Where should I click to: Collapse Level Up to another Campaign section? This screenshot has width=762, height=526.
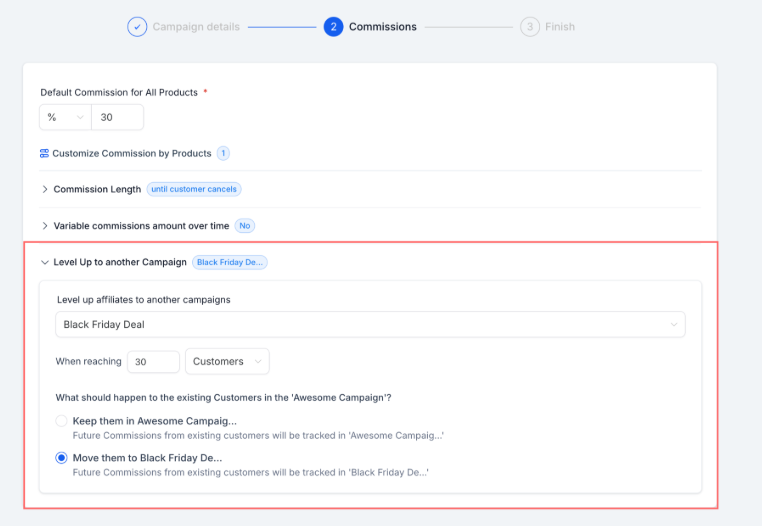coord(120,262)
